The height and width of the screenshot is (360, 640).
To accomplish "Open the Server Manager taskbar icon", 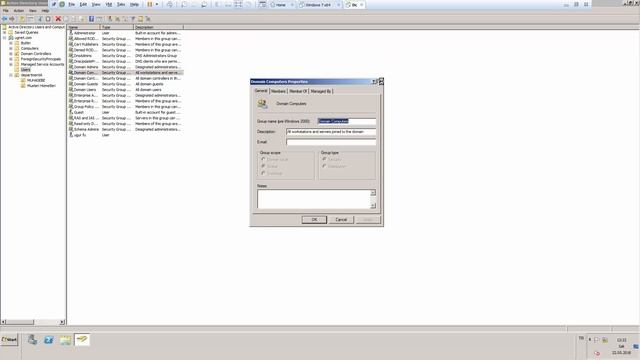I will (x=32, y=340).
